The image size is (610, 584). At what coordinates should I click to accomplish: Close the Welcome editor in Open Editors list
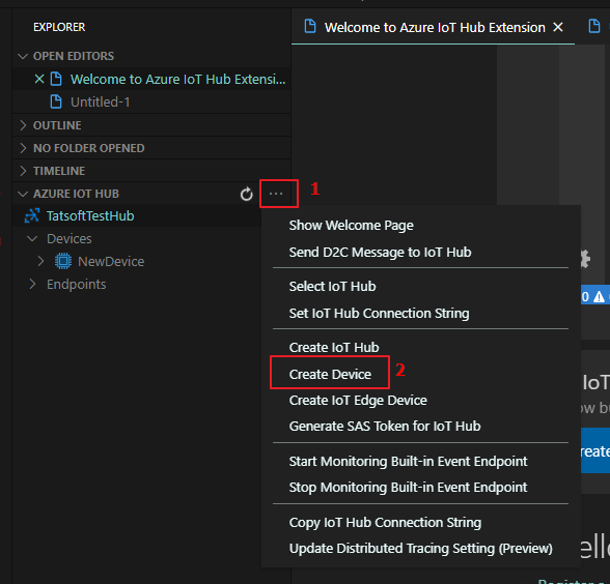coord(40,79)
